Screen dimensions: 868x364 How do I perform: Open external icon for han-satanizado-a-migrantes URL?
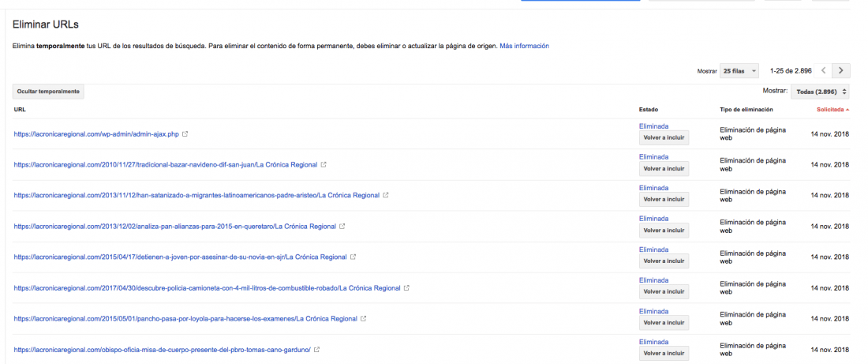coord(386,195)
